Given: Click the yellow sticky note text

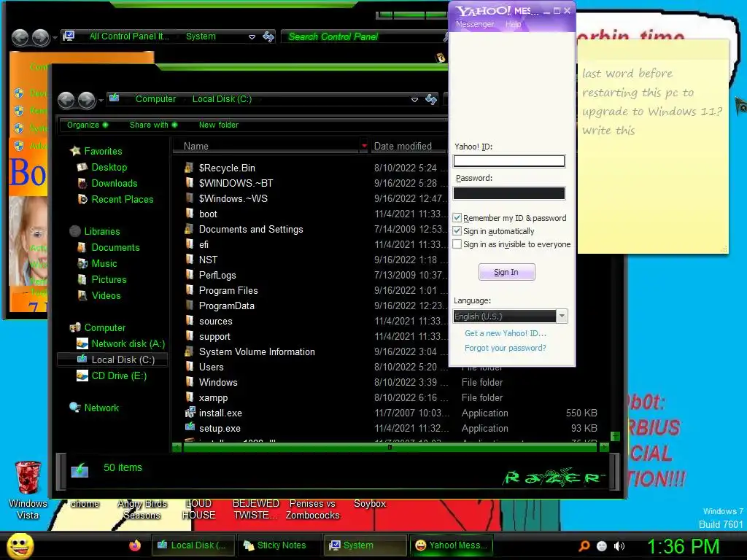Looking at the screenshot, I should (651, 102).
